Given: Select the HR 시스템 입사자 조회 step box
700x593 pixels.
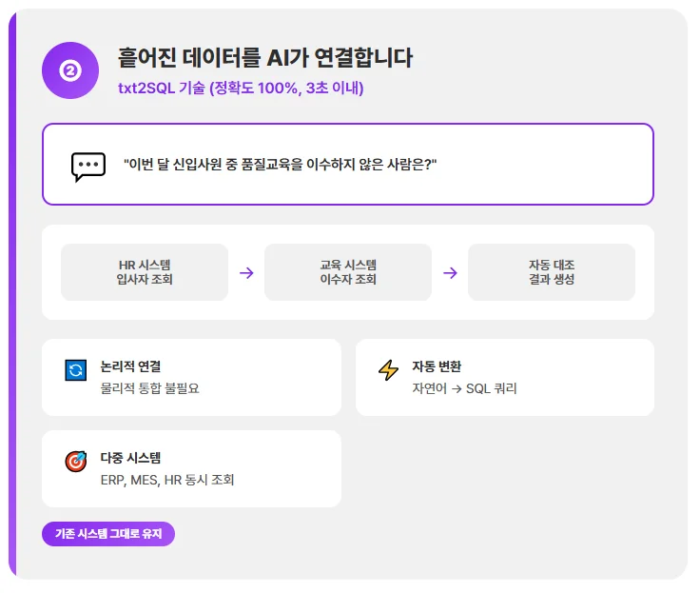Looking at the screenshot, I should (x=145, y=272).
